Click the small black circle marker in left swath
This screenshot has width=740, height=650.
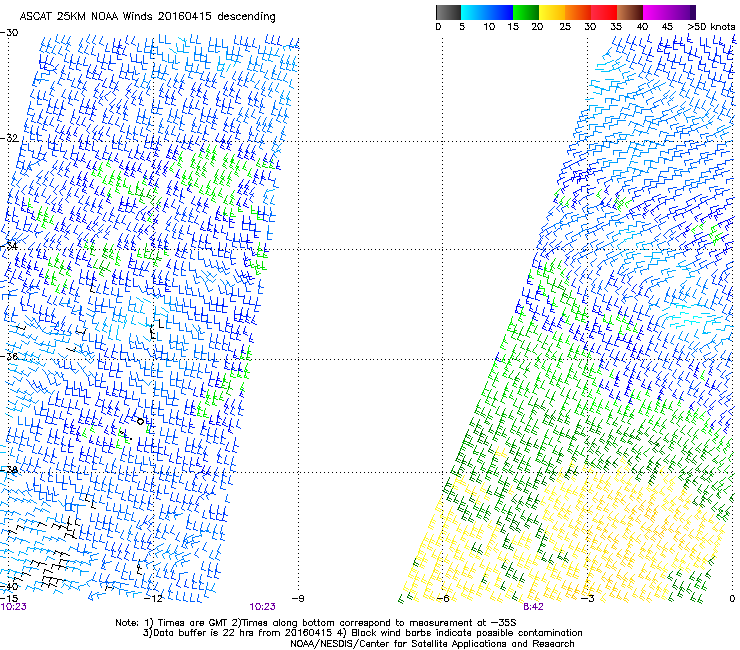pyautogui.click(x=140, y=421)
